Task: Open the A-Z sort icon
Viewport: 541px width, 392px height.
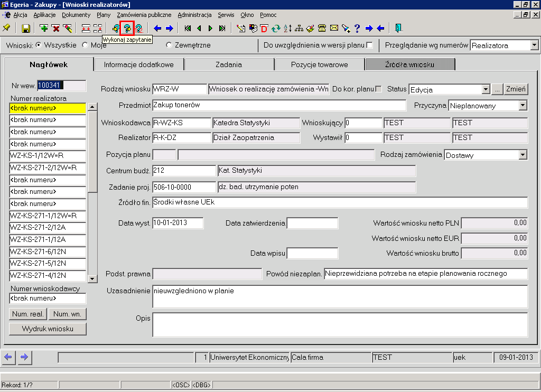Action: point(288,29)
